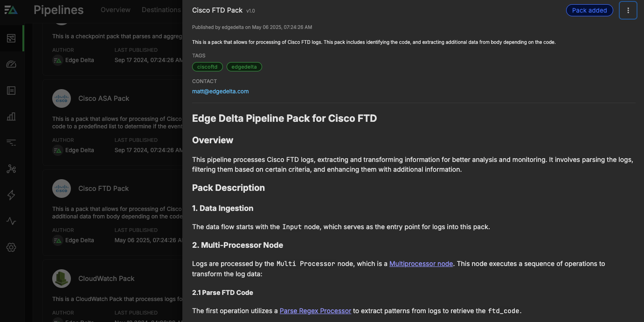
Task: Click the Pack added button
Action: [x=589, y=10]
